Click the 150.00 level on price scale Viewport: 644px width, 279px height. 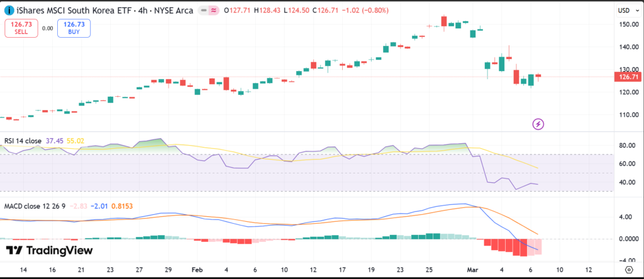coord(626,25)
